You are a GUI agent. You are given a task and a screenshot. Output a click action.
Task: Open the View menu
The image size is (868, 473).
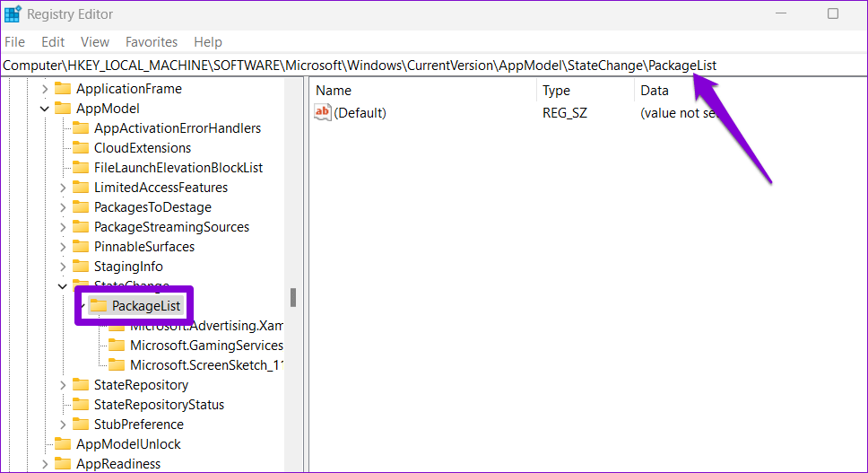tap(94, 42)
